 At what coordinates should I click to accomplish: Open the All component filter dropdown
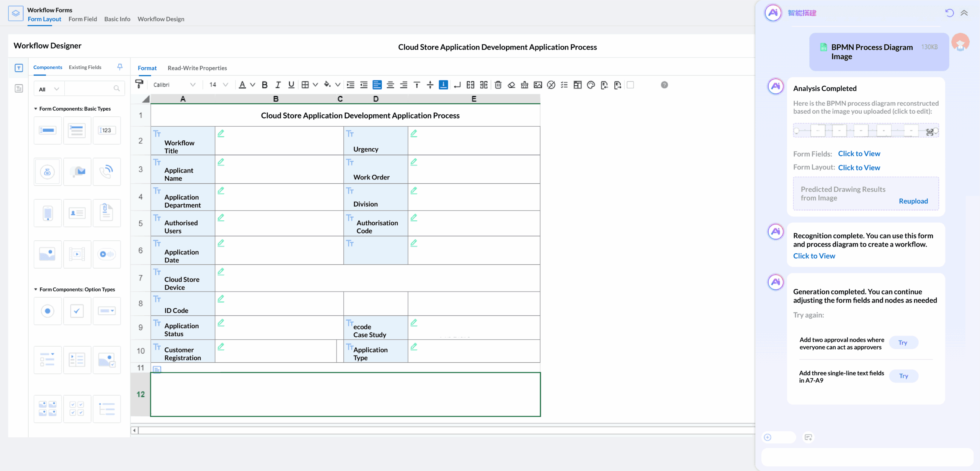[x=49, y=89]
